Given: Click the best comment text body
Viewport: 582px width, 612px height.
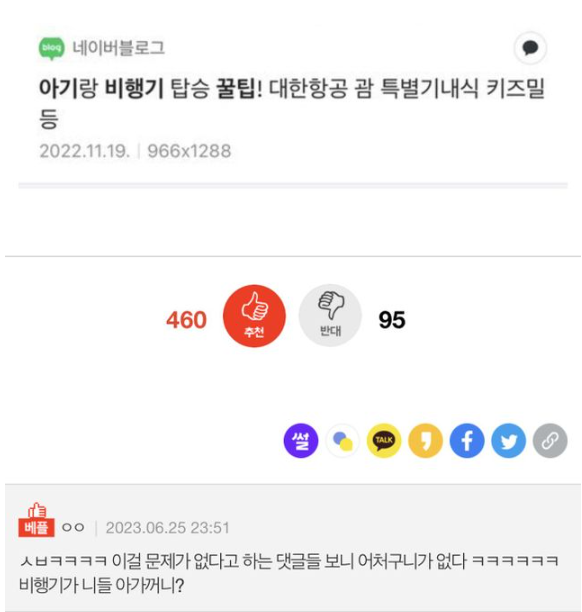Looking at the screenshot, I should click(x=289, y=573).
